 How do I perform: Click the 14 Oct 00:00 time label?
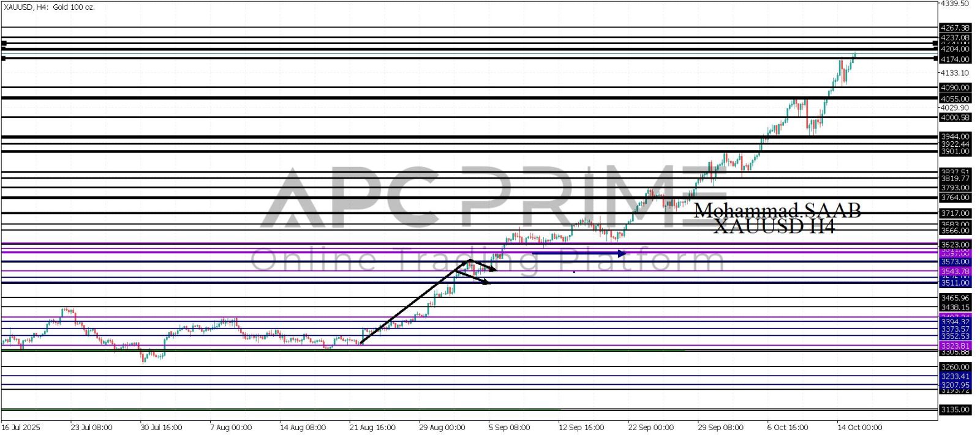pyautogui.click(x=860, y=427)
